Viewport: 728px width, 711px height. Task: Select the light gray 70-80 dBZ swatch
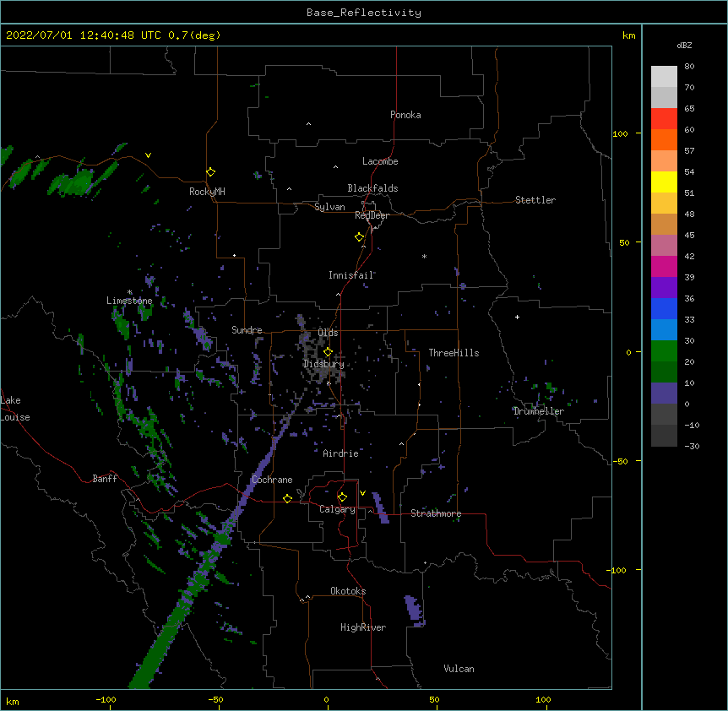click(x=664, y=77)
